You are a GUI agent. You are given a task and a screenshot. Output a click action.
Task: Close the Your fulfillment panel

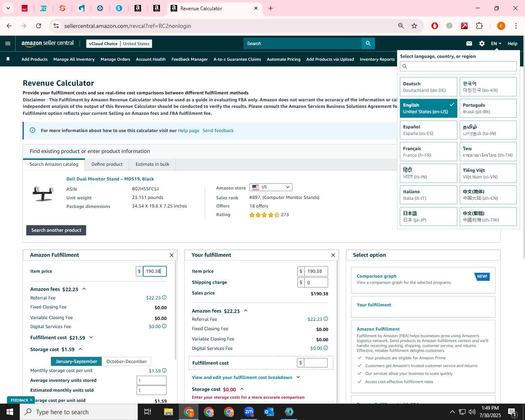(x=333, y=255)
